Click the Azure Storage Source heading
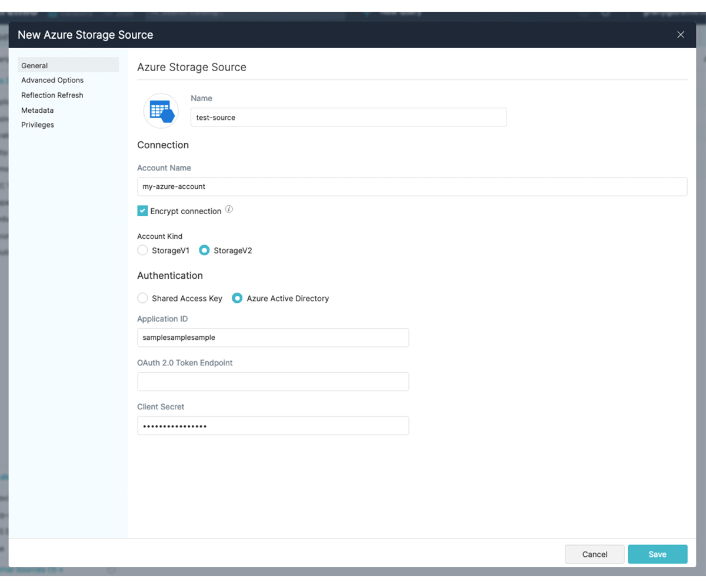This screenshot has height=588, width=706. [x=192, y=67]
